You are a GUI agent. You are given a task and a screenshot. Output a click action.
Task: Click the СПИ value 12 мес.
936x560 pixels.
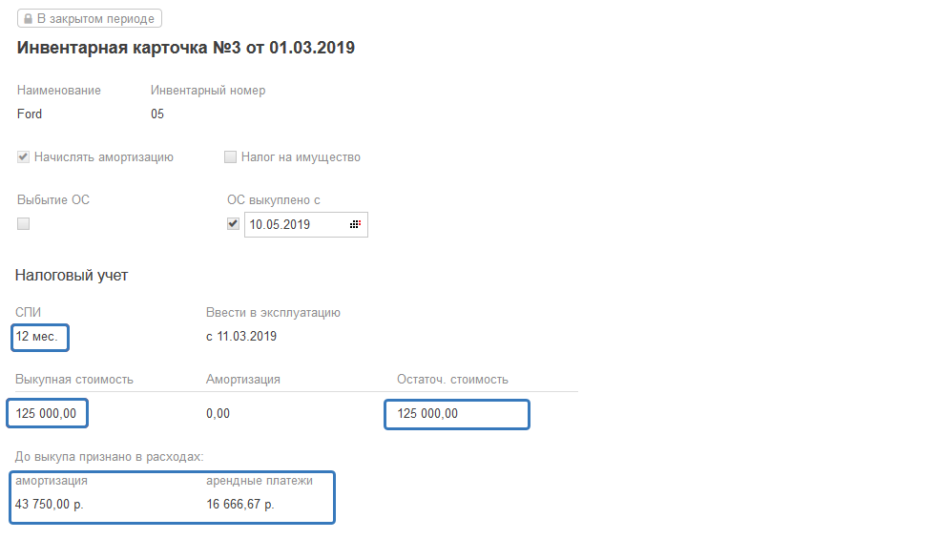click(37, 337)
